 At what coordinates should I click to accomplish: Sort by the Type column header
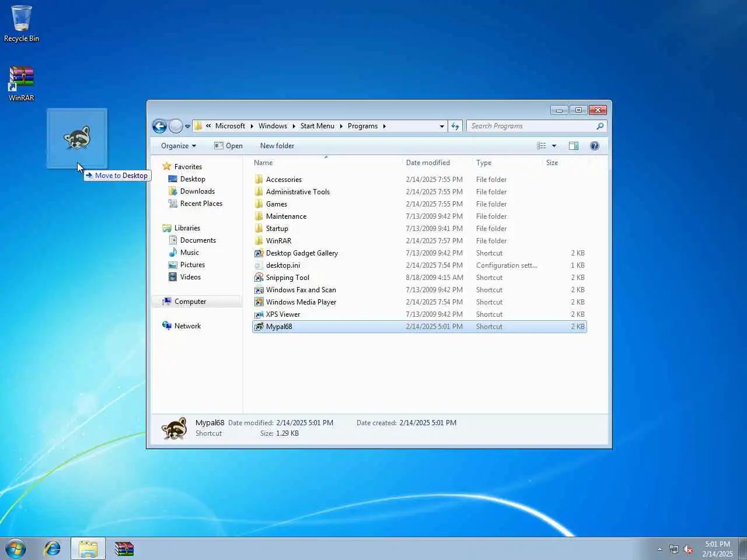coord(507,163)
